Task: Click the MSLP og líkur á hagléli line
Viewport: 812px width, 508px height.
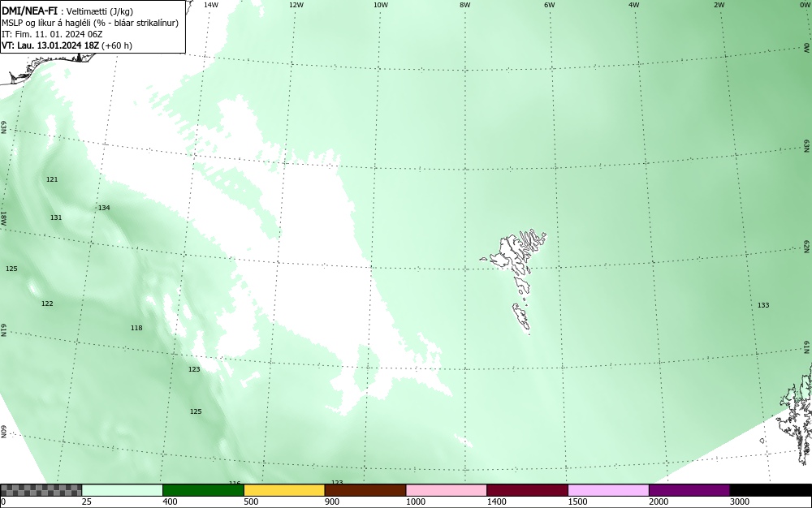Action: pos(90,23)
